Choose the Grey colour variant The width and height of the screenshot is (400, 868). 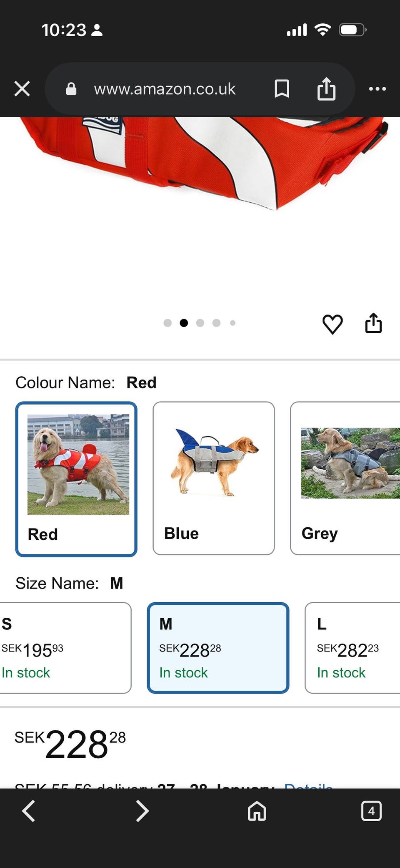(346, 478)
